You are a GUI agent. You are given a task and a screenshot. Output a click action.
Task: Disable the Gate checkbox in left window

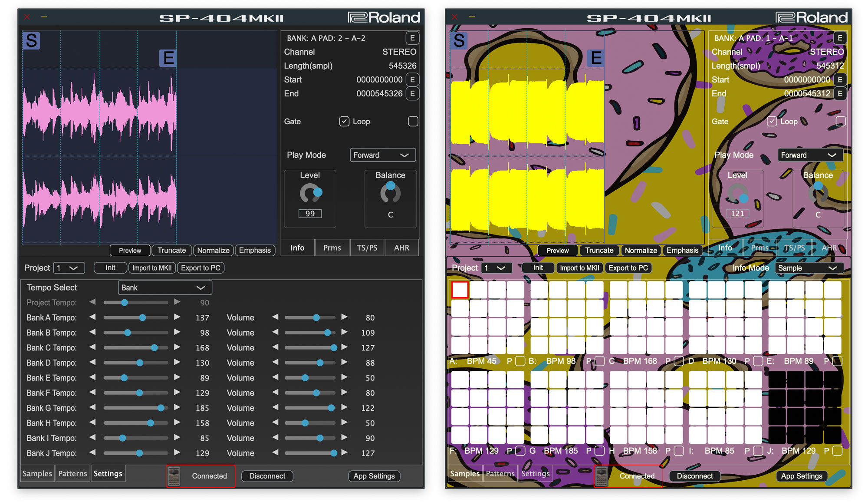[344, 122]
